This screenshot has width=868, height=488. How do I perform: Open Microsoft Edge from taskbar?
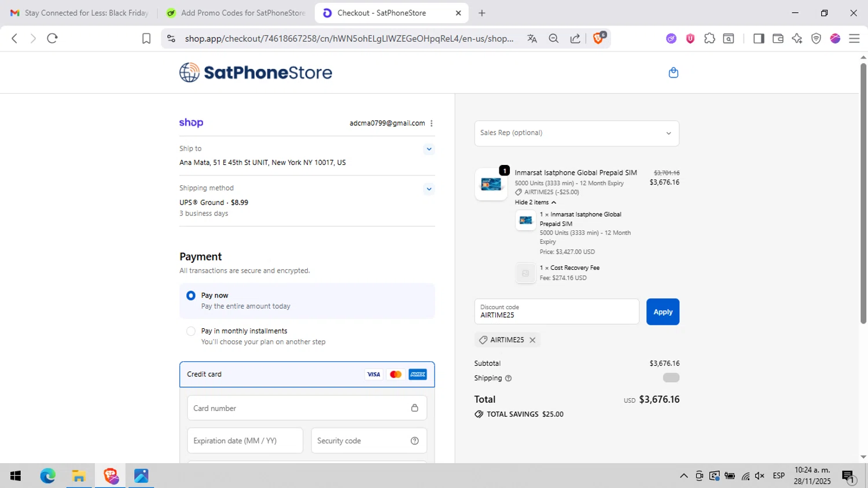[47, 476]
